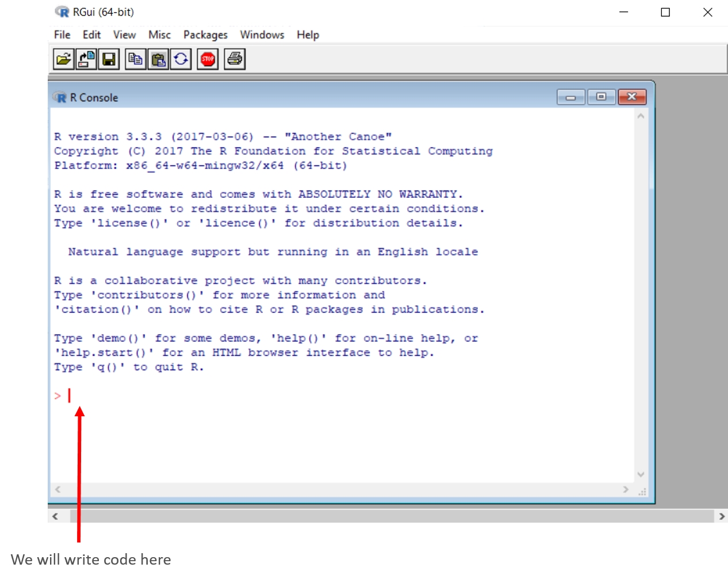Viewport: 728px width, 579px height.
Task: Click the R logo in R Console title
Action: (60, 97)
